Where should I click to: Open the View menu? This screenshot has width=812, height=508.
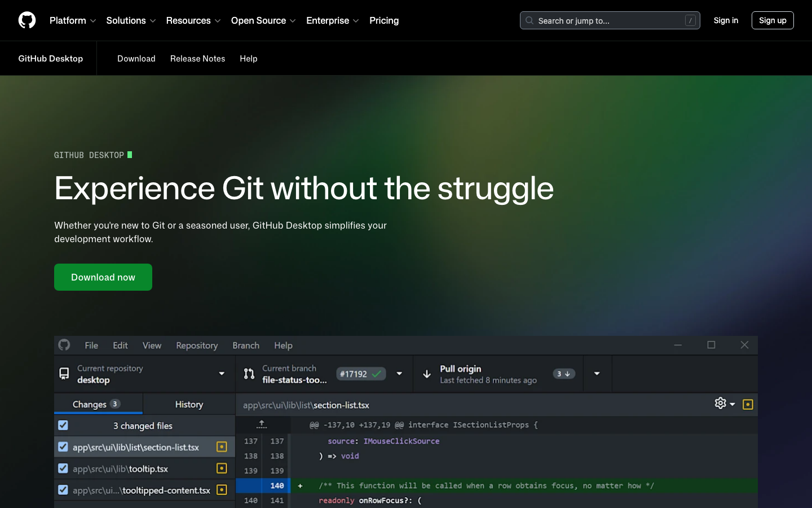coord(152,345)
